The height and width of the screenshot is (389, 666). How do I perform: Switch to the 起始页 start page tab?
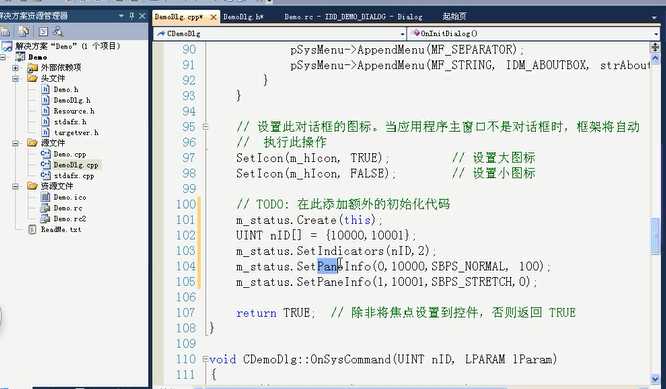click(454, 17)
